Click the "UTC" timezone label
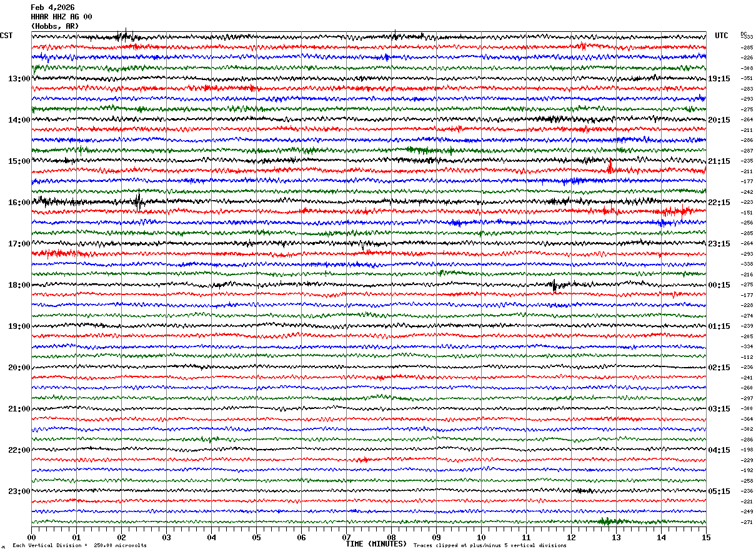756x554 pixels. (x=722, y=36)
